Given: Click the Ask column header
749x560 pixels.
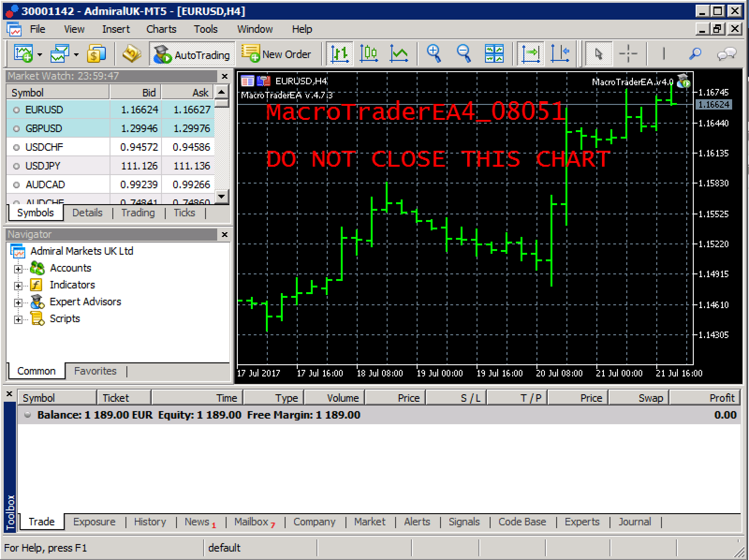Looking at the screenshot, I should [x=187, y=92].
